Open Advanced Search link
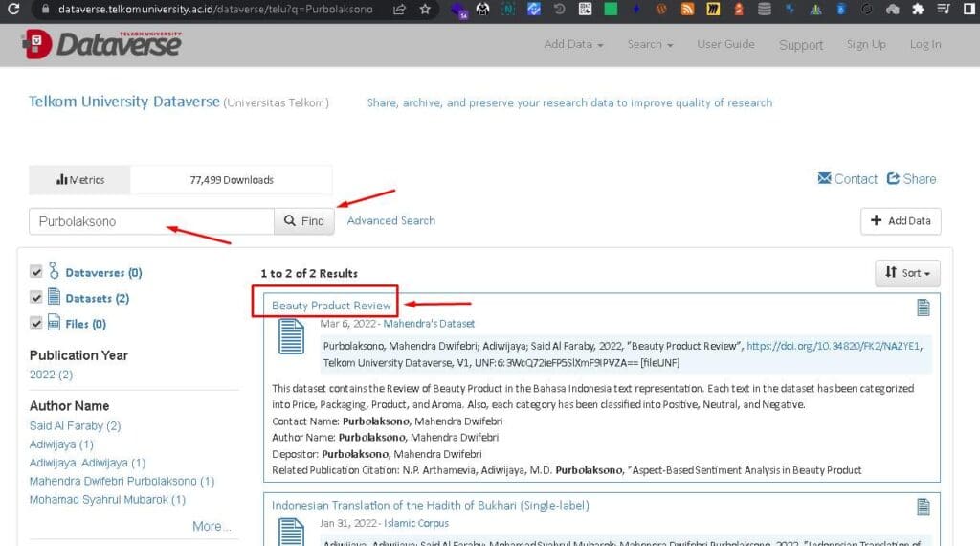Screen dimensions: 980x546 click(391, 220)
